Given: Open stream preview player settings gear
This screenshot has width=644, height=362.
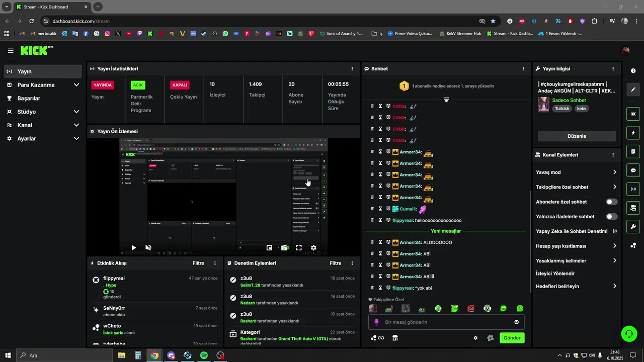Looking at the screenshot, I should (x=313, y=247).
